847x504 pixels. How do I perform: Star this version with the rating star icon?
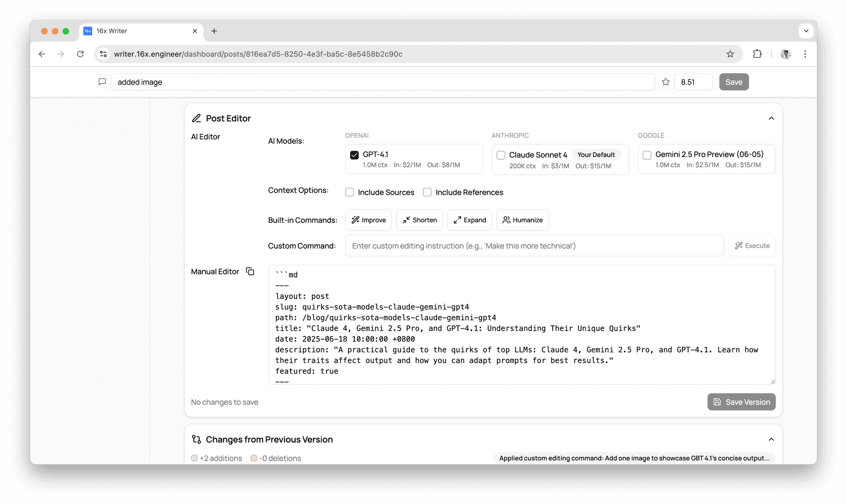[x=666, y=82]
